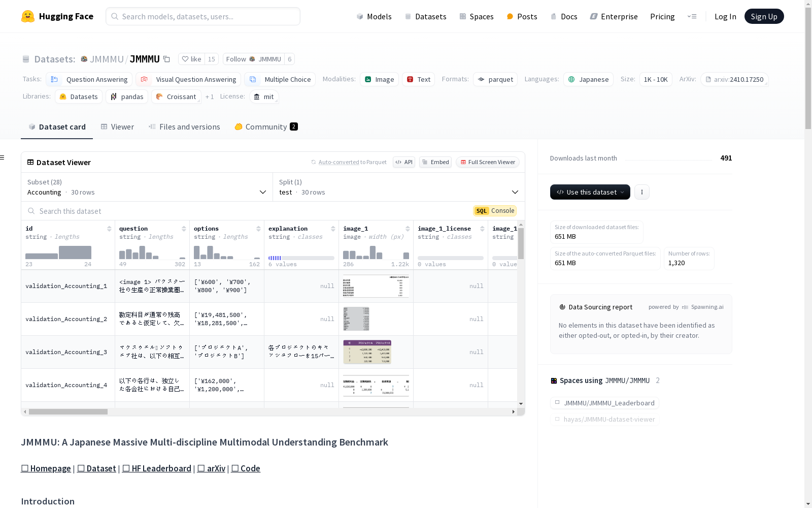
Task: Follow the JMMMU organization
Action: pyautogui.click(x=254, y=59)
